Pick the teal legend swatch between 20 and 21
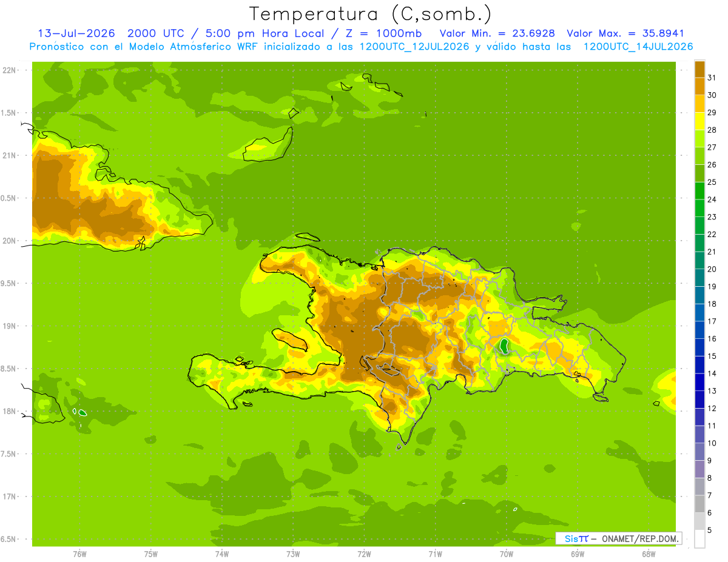This screenshot has height=562, width=728. 699,260
